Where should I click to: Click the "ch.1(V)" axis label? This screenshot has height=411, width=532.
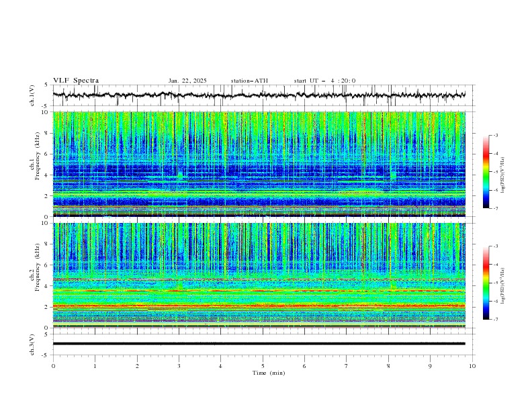[x=32, y=95]
